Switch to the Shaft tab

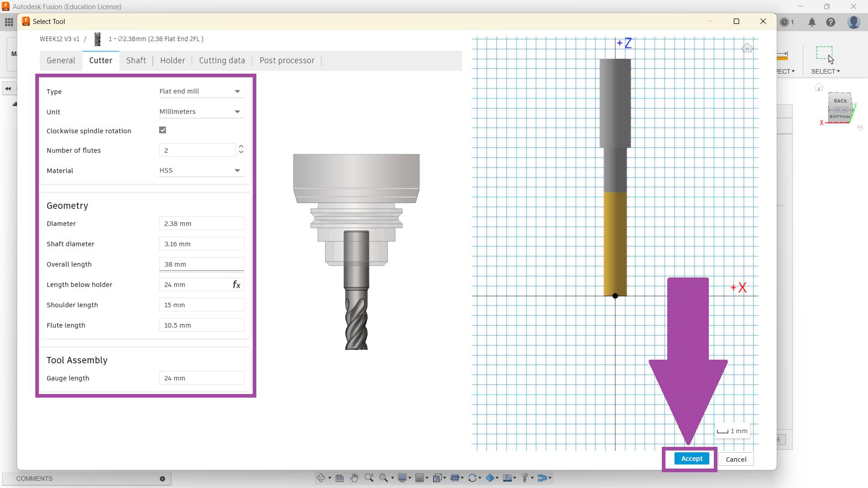pyautogui.click(x=136, y=61)
